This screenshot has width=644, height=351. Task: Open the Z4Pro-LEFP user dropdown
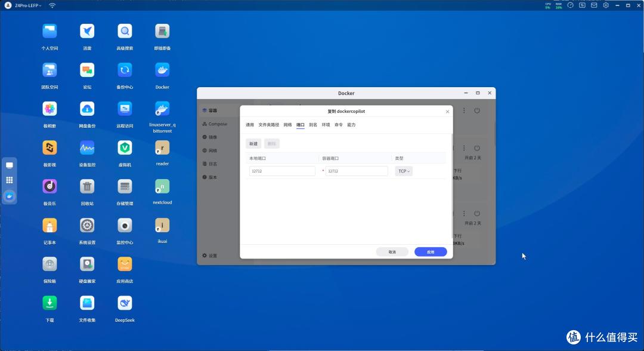(x=28, y=5)
